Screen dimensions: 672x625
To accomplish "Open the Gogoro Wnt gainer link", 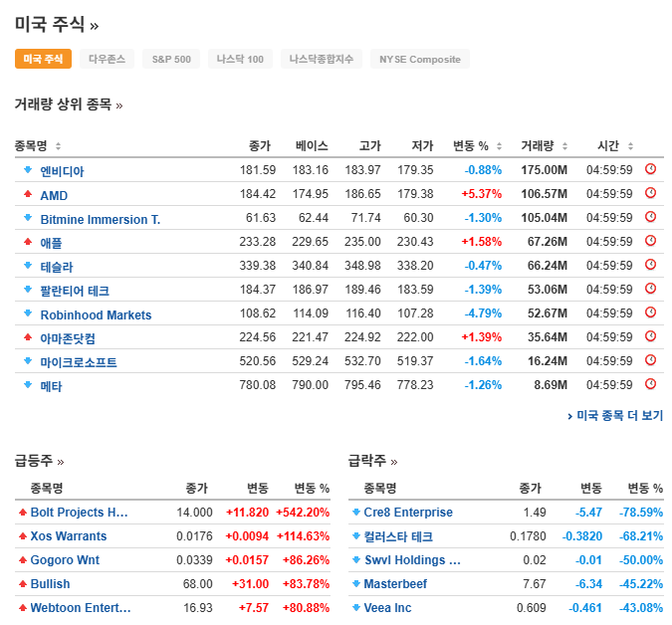I will click(65, 560).
